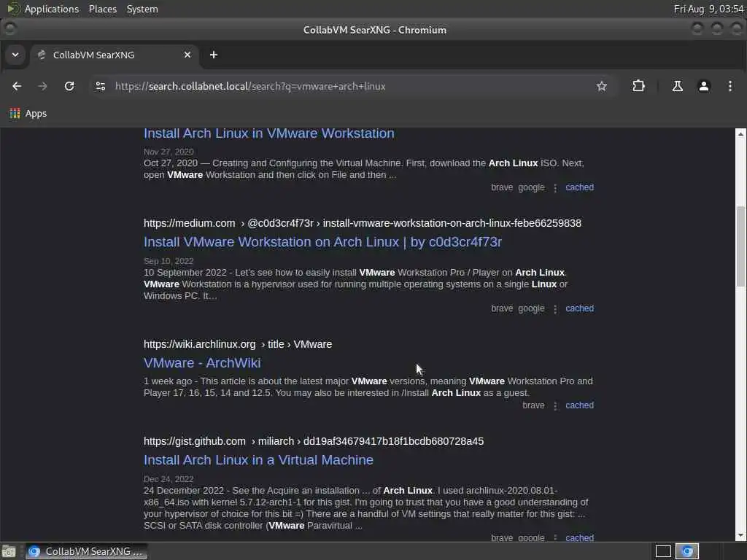Open Install Arch Linux in VMware Workstation result
This screenshot has height=560, width=747.
[268, 133]
